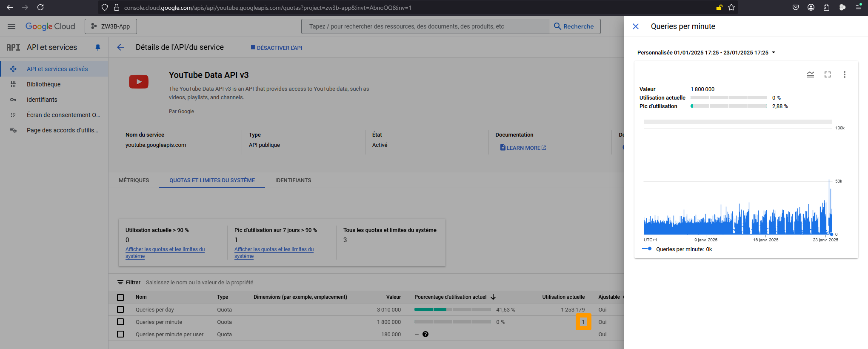Open Bibliothèque in the sidebar

point(54,84)
